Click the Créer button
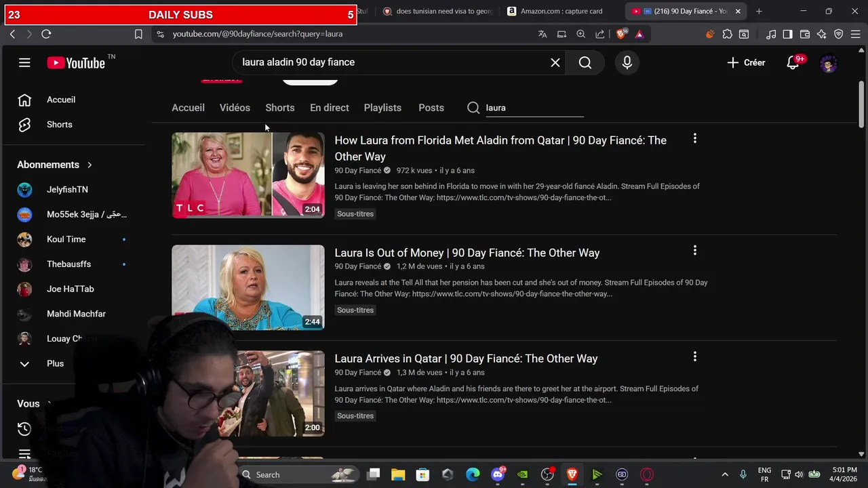 pyautogui.click(x=746, y=62)
